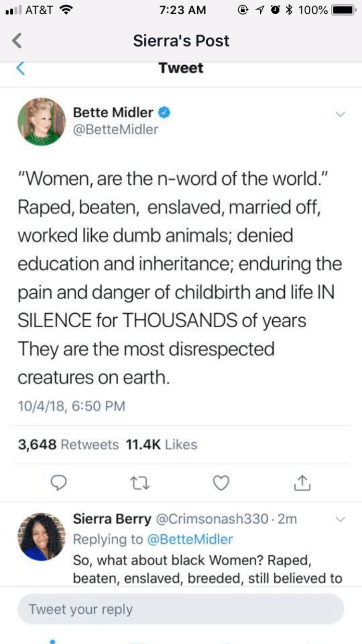Tap the blue back arrow beside Tweet
362x644 pixels.
20,68
